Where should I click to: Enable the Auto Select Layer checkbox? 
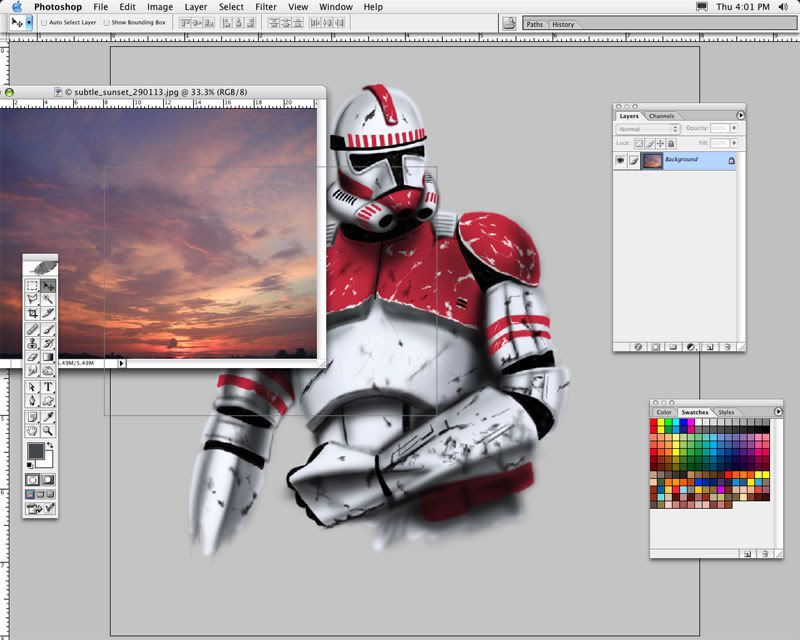(44, 22)
